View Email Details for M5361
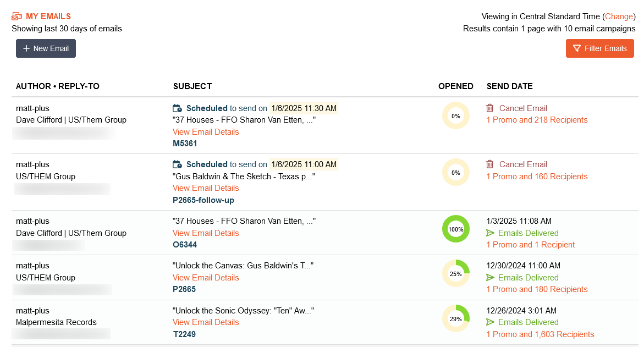The height and width of the screenshot is (347, 644). coord(206,132)
